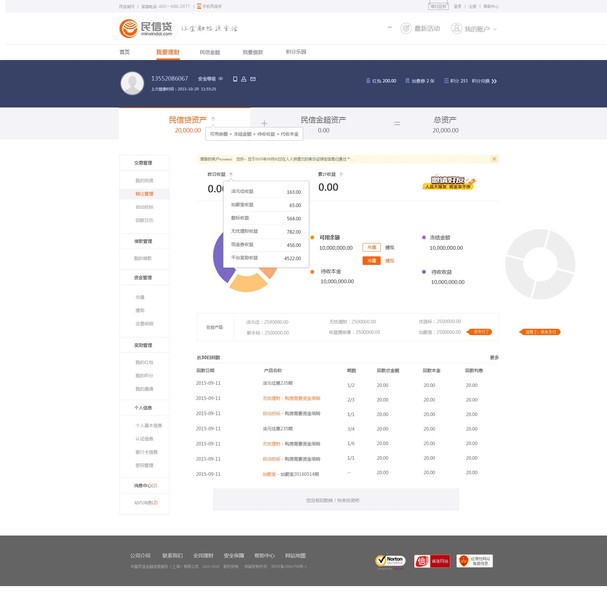
Task: Click the help icon beside 民信贷资产
Action: click(x=213, y=119)
